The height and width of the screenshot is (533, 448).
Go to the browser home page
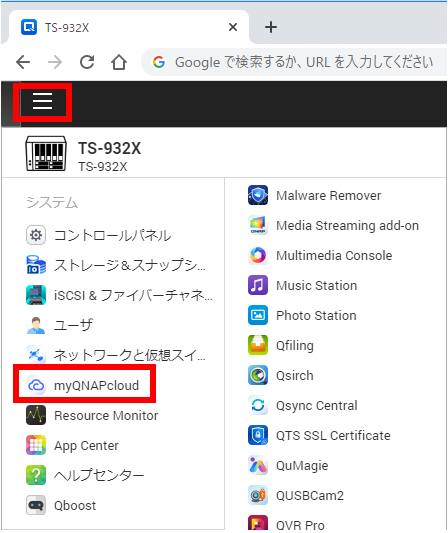119,62
